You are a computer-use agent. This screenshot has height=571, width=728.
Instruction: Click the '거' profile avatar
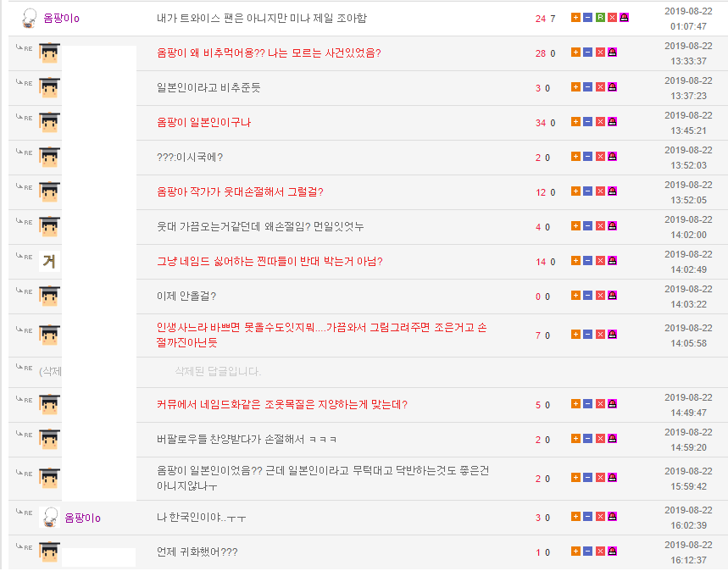pos(50,261)
